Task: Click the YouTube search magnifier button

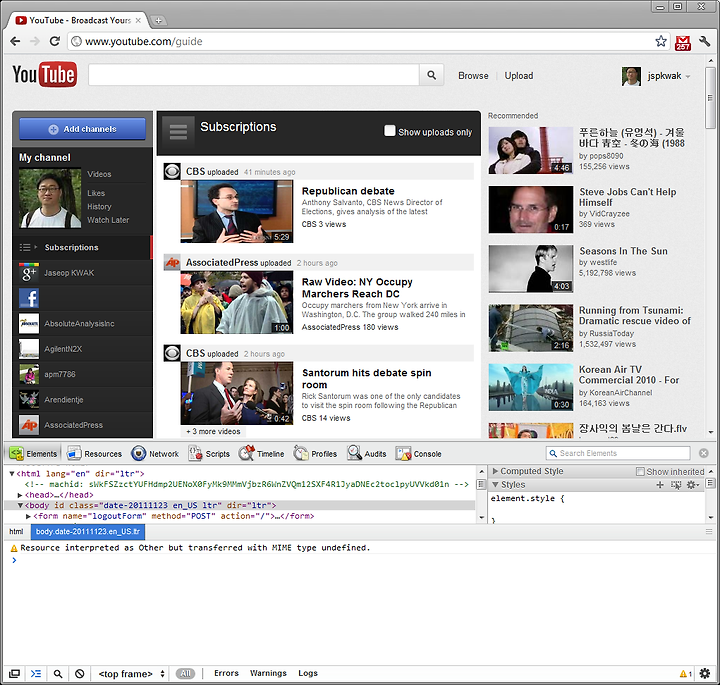Action: pyautogui.click(x=432, y=75)
